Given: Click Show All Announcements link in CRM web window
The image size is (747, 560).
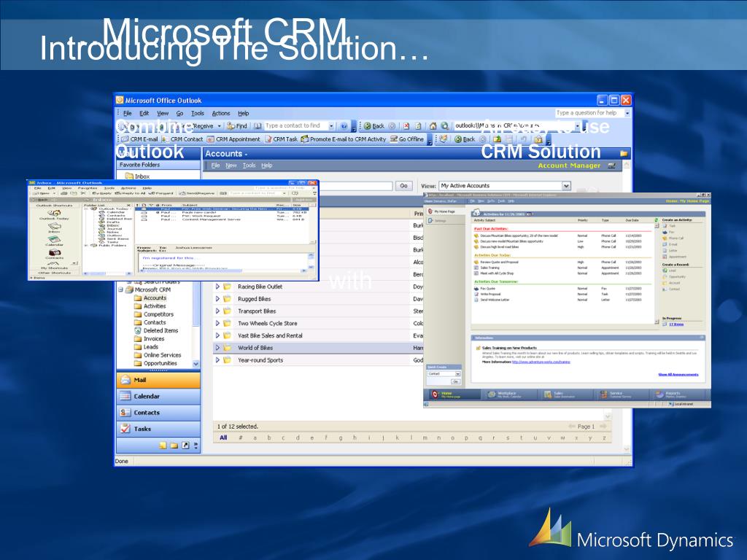Looking at the screenshot, I should (678, 374).
